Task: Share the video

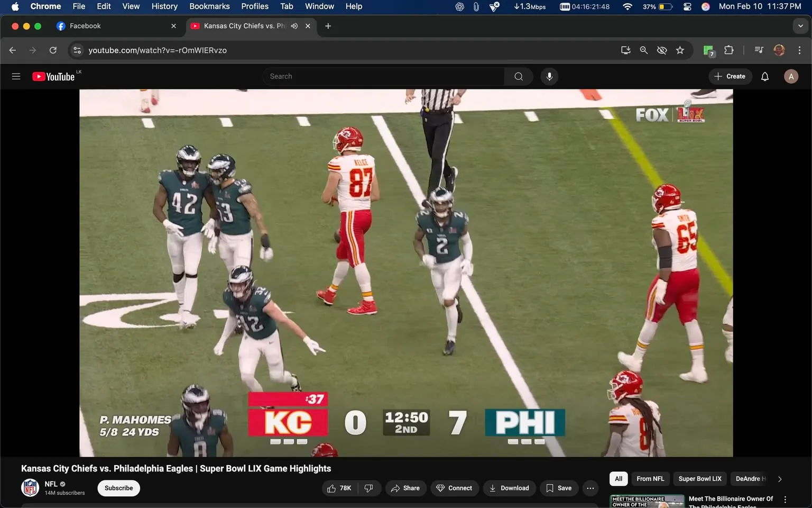Action: [x=405, y=488]
